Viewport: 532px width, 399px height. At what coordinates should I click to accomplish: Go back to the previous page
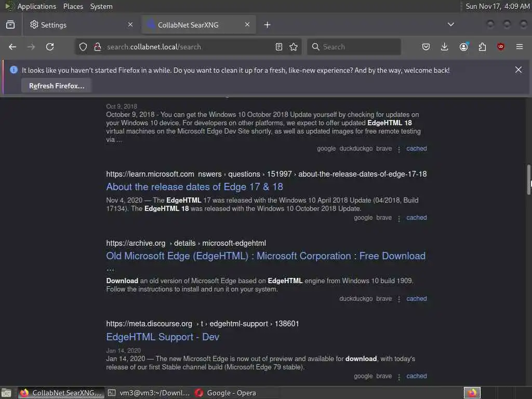coord(12,47)
